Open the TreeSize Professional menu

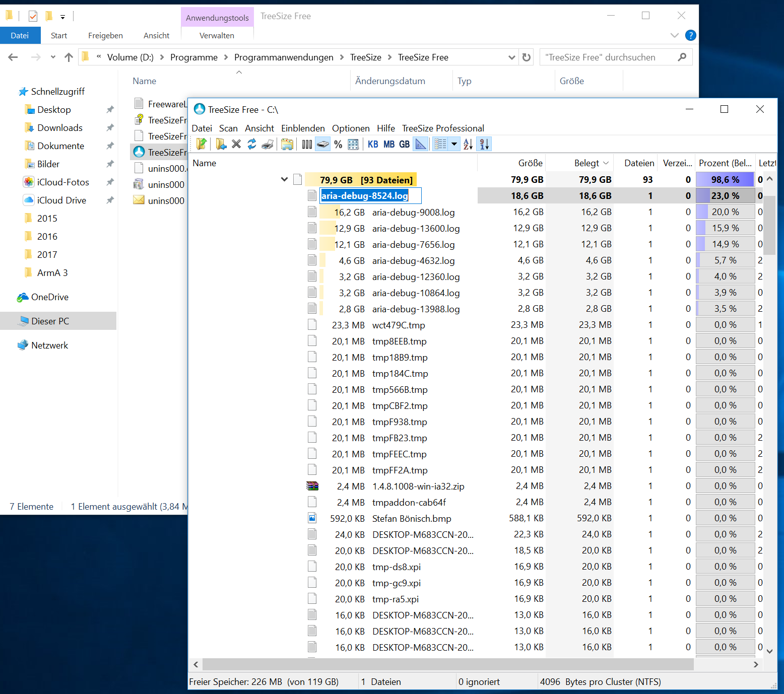[x=443, y=128]
